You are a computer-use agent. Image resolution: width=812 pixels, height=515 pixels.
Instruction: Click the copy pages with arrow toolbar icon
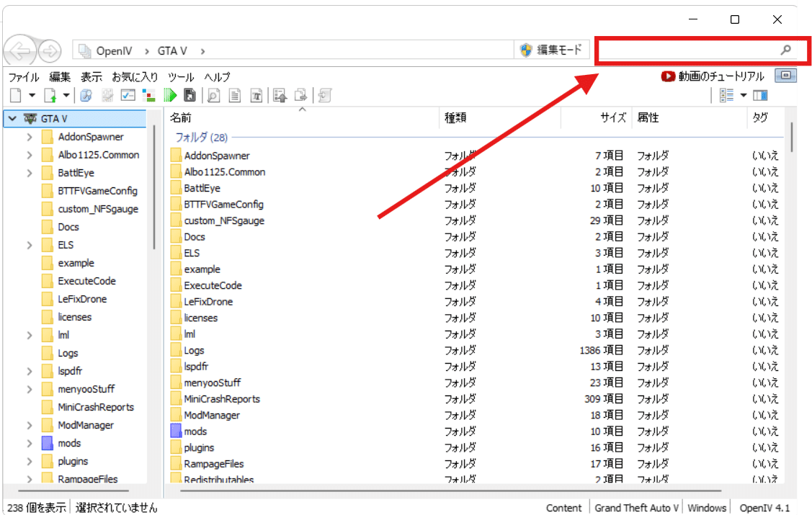[301, 96]
